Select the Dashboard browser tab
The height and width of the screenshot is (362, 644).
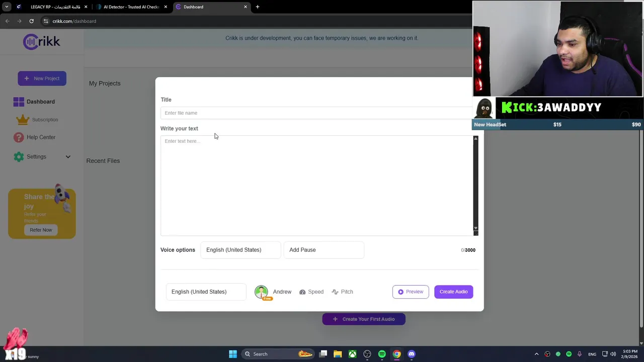click(x=211, y=7)
